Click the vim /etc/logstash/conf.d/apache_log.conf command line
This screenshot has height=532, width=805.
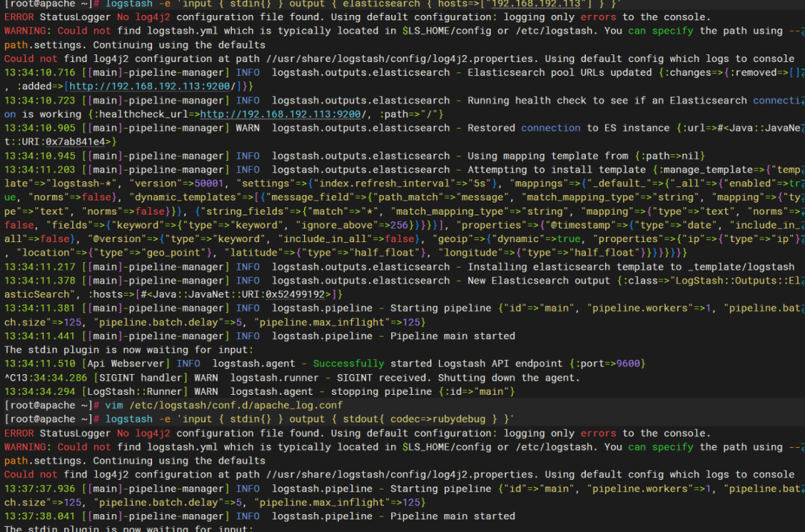224,405
